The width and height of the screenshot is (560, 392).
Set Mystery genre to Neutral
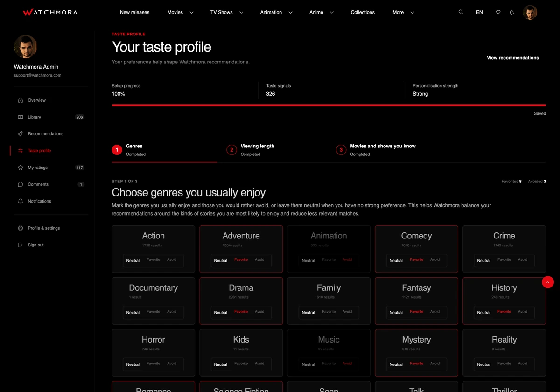(x=396, y=364)
